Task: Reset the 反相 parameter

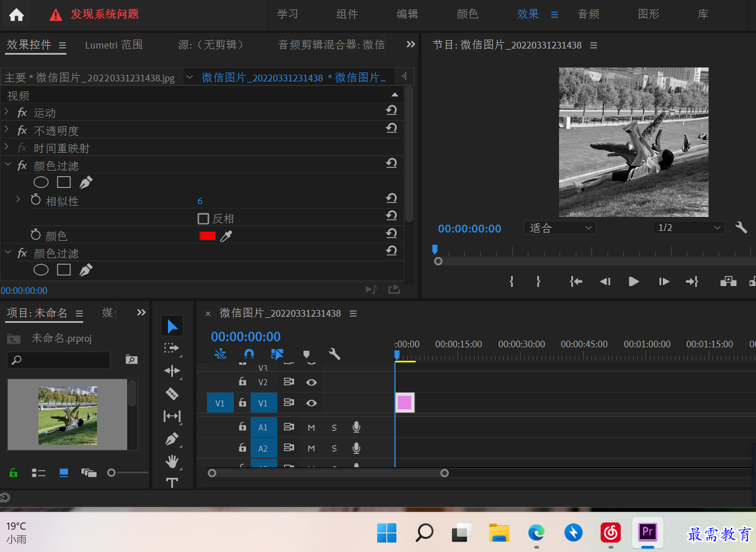Action: pyautogui.click(x=392, y=216)
